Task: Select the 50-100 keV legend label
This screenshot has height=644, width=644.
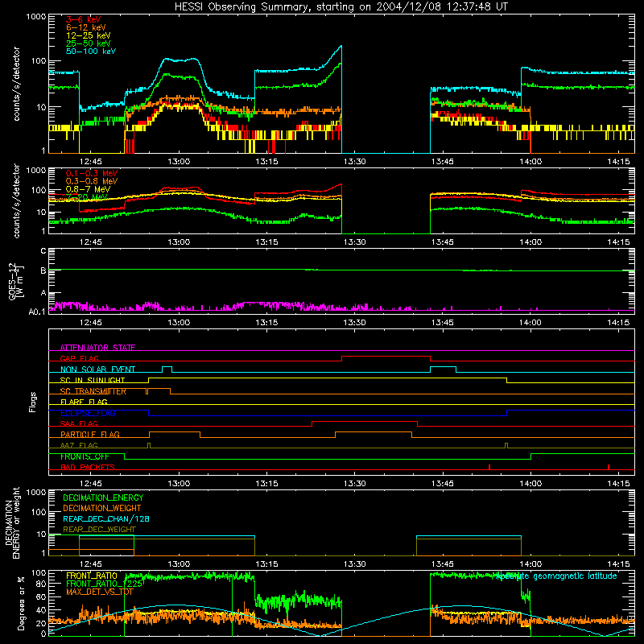Action: [x=91, y=51]
